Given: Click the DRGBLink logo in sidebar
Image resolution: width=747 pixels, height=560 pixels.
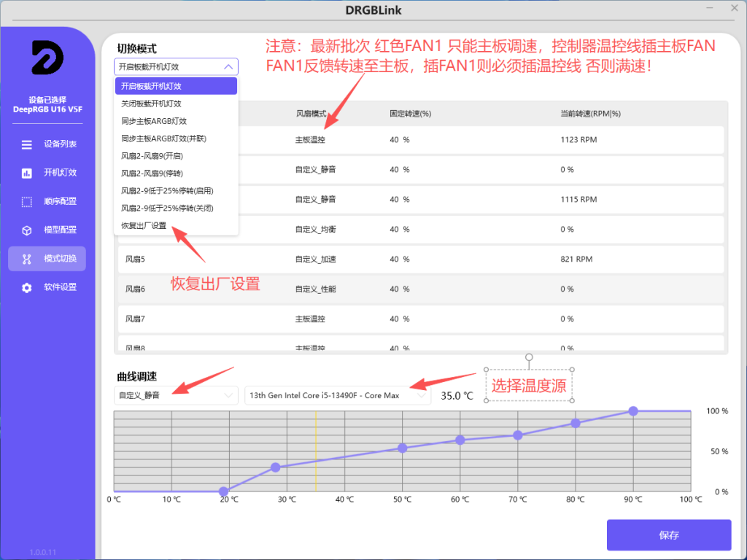Looking at the screenshot, I should (47, 58).
